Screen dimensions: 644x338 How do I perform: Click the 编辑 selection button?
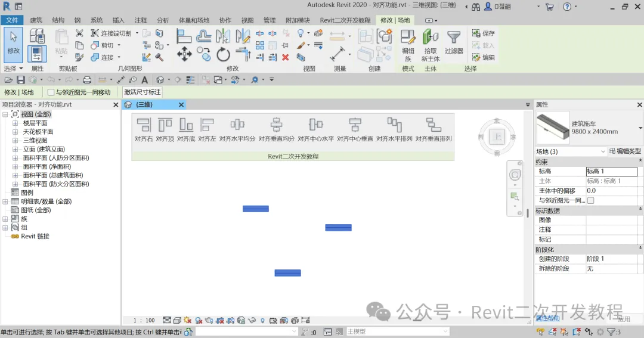pos(484,57)
